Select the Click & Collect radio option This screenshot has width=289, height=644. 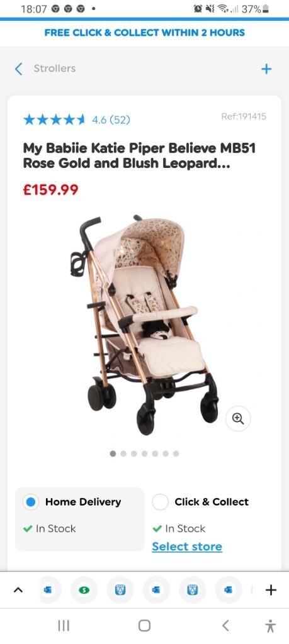point(160,502)
